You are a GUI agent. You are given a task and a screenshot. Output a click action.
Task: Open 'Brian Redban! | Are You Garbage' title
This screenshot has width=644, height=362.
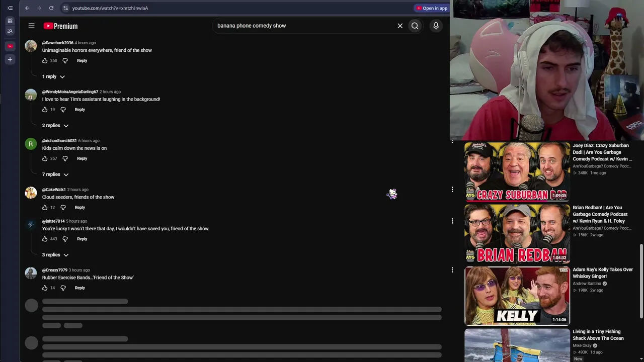tap(601, 214)
